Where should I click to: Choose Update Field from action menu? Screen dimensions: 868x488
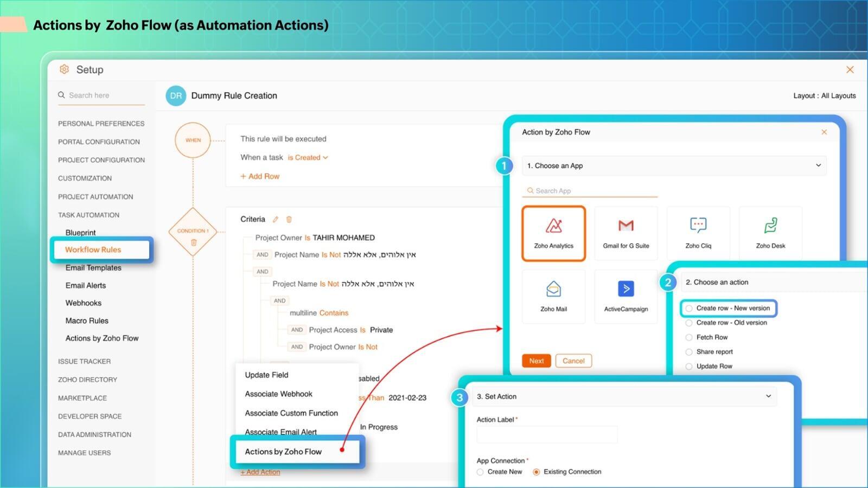click(x=266, y=375)
